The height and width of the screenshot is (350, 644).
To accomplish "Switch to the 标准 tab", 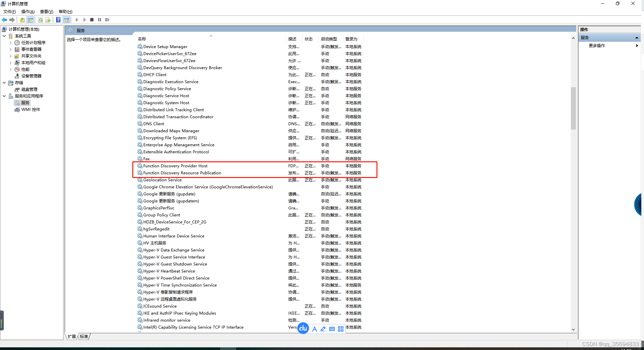I will (84, 337).
